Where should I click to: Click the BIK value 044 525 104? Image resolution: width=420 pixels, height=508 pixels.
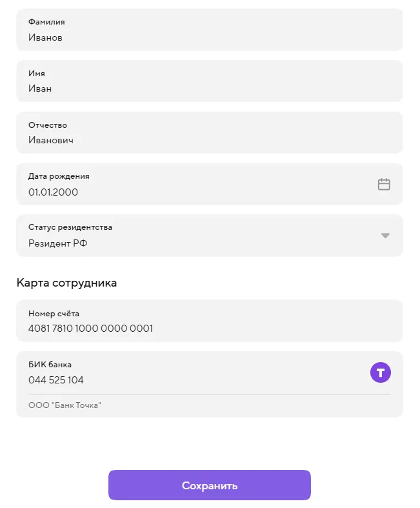56,380
